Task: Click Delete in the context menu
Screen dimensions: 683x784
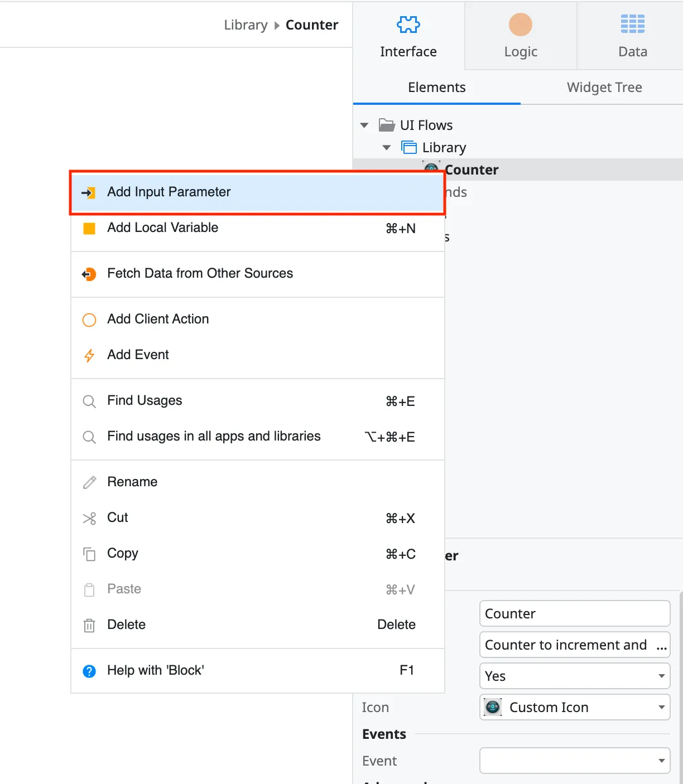Action: point(126,625)
